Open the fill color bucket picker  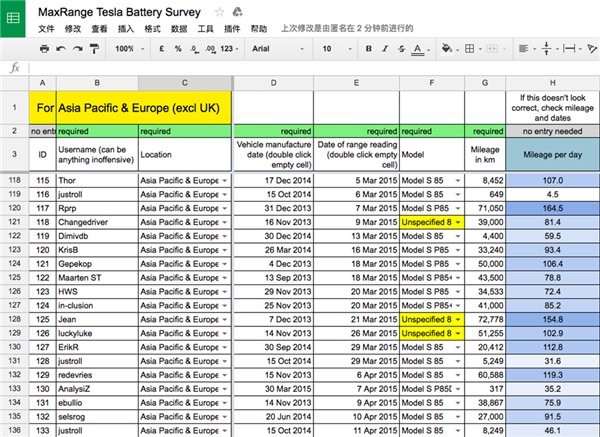[449, 49]
